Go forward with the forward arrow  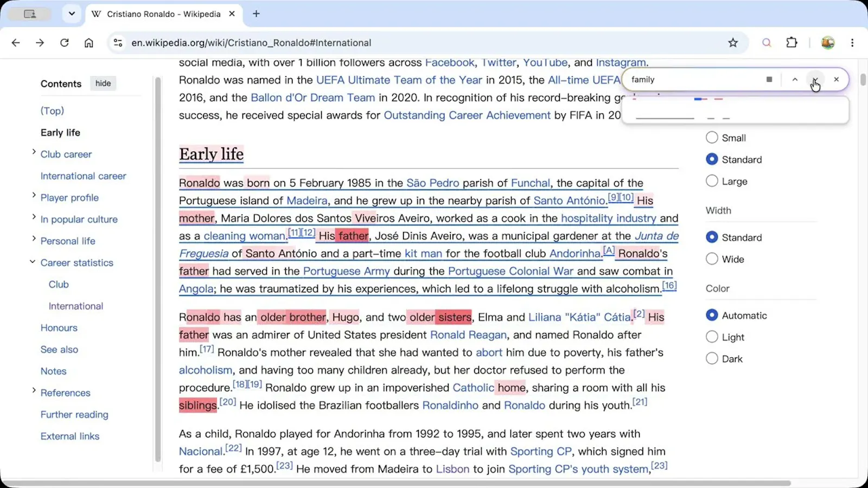point(40,43)
